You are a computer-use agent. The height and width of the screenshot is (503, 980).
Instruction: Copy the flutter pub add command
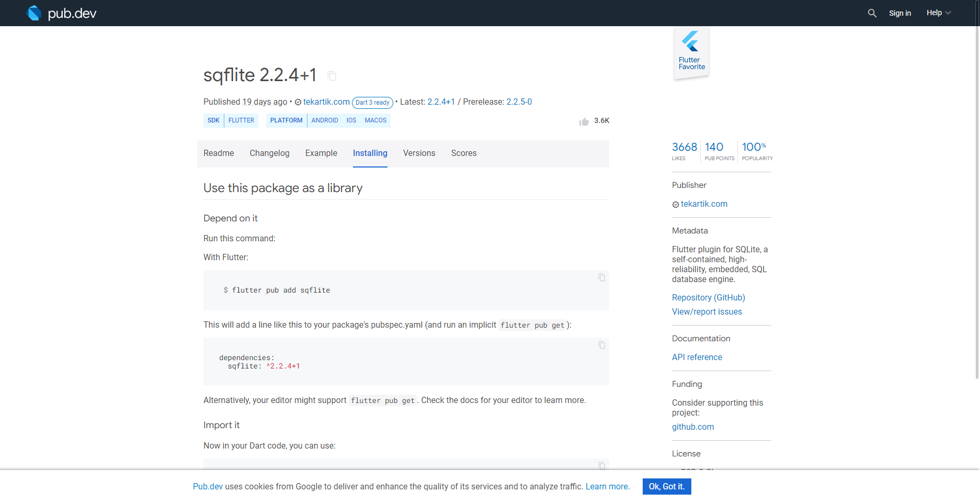coord(601,277)
